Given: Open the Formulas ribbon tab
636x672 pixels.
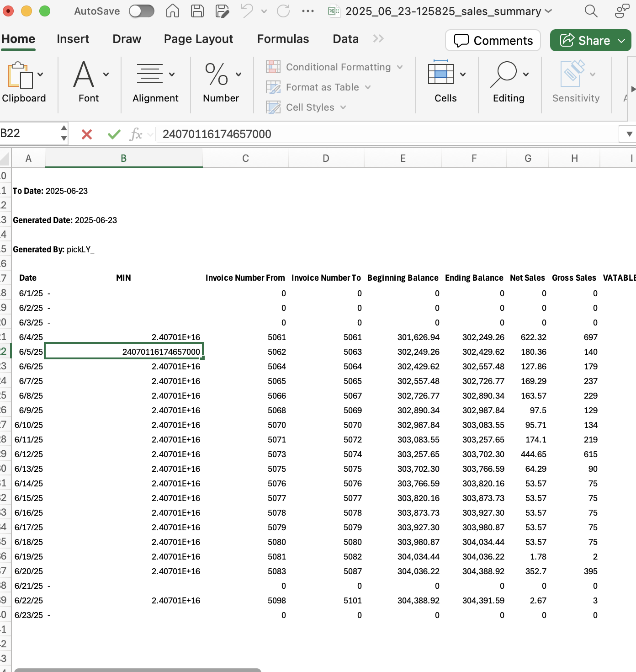Looking at the screenshot, I should click(x=283, y=39).
